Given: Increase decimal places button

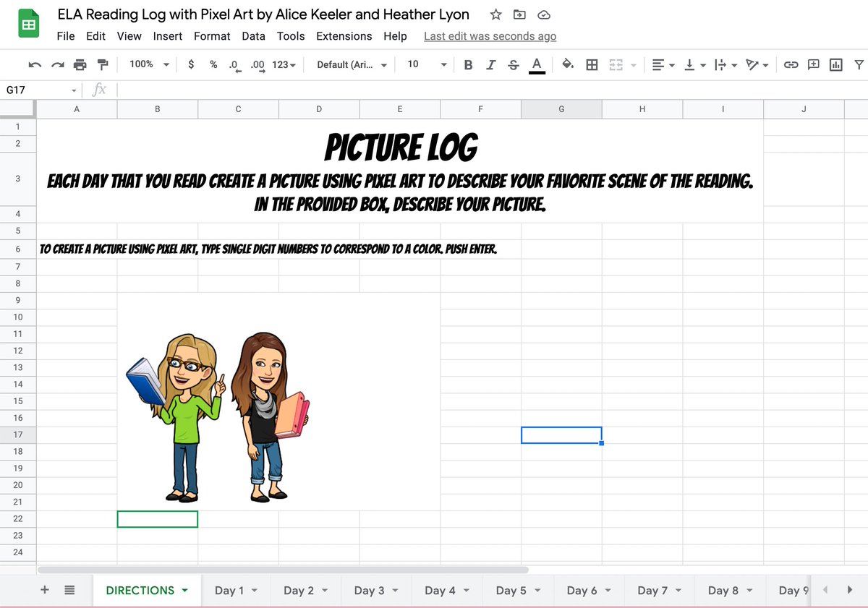Looking at the screenshot, I should pos(258,65).
